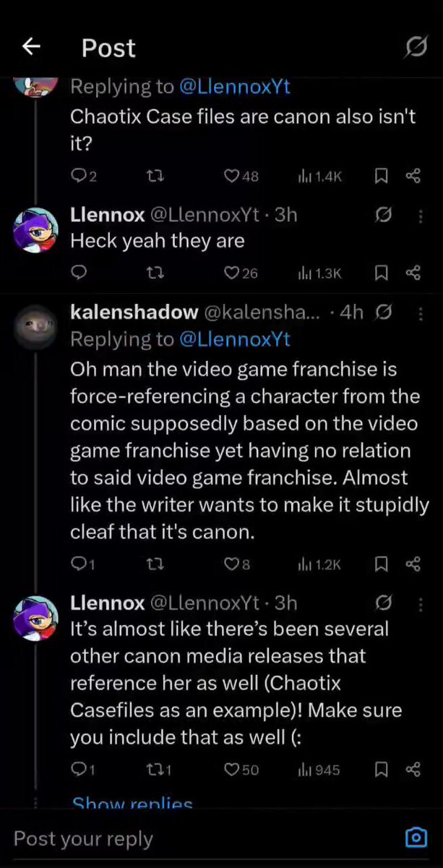This screenshot has width=443, height=868.
Task: Bookmark the 'Heck yeah they are' post
Action: 382,273
